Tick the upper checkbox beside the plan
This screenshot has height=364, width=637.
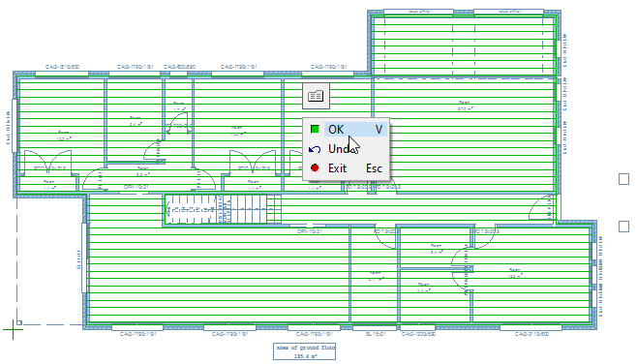coord(623,179)
